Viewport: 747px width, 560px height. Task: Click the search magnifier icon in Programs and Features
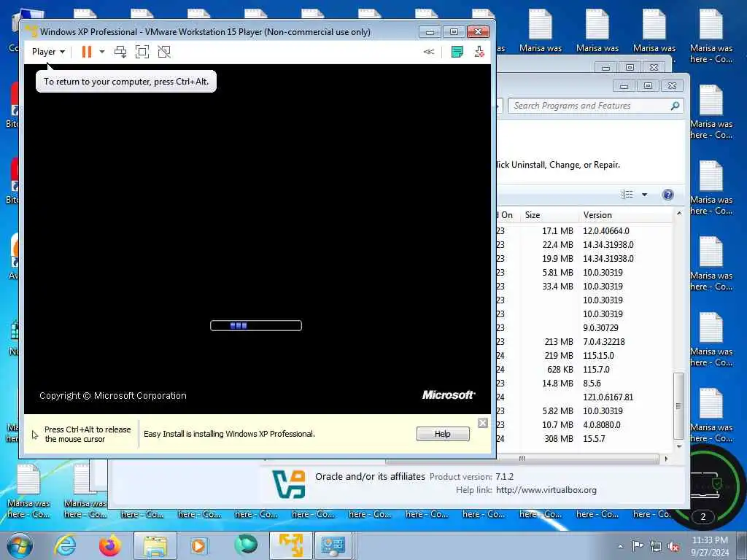[x=675, y=106]
